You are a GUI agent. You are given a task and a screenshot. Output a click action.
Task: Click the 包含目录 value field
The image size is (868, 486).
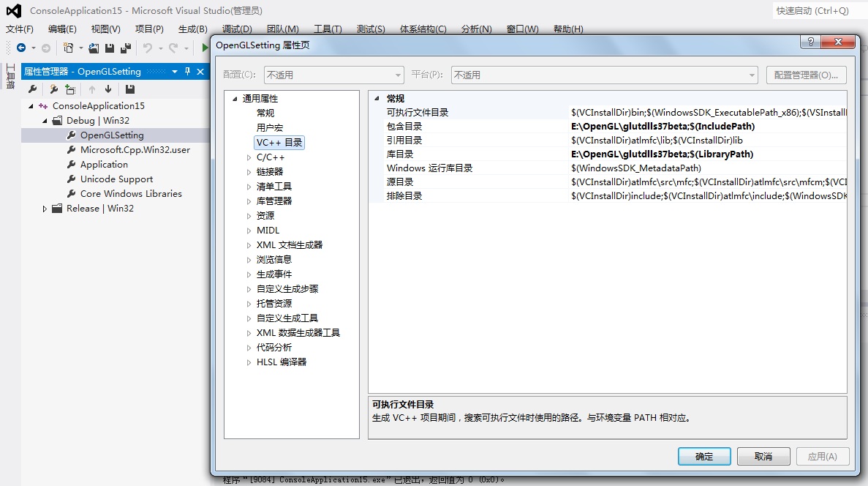pos(707,127)
